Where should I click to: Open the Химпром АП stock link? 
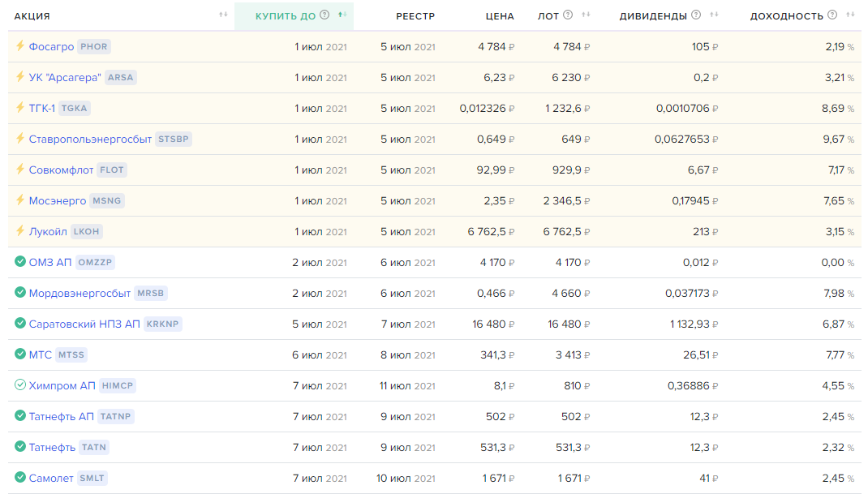(62, 385)
